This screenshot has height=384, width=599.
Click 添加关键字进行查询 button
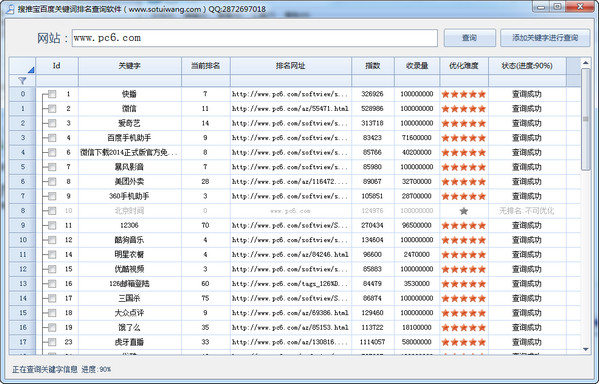tap(545, 38)
